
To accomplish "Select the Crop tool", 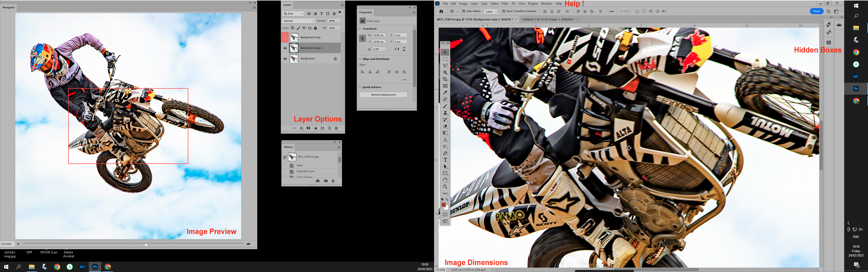I will tap(445, 79).
